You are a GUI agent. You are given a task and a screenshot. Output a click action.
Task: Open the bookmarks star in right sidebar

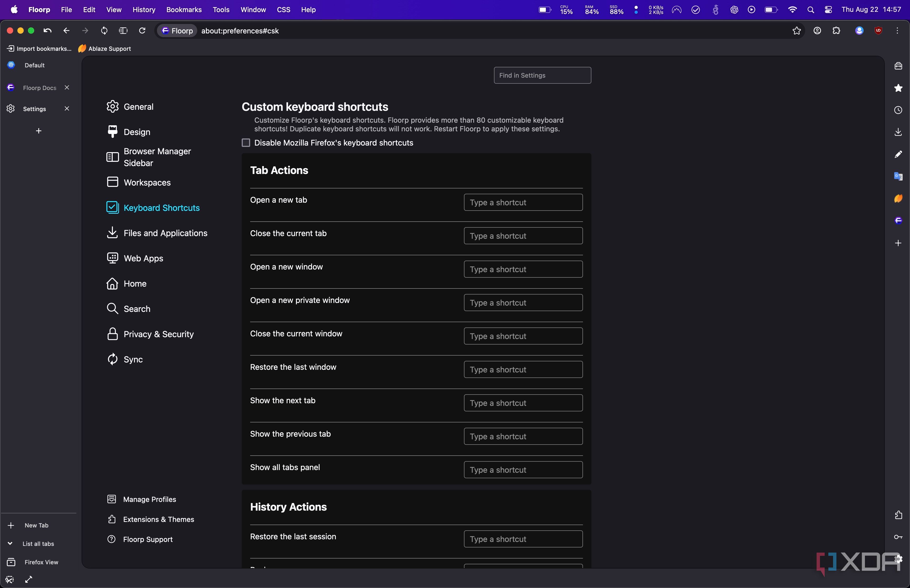898,88
